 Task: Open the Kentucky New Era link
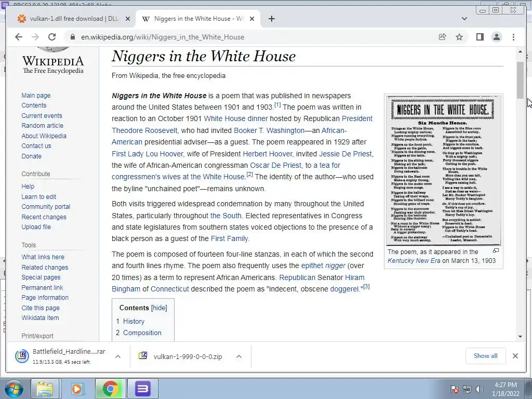coord(414,261)
